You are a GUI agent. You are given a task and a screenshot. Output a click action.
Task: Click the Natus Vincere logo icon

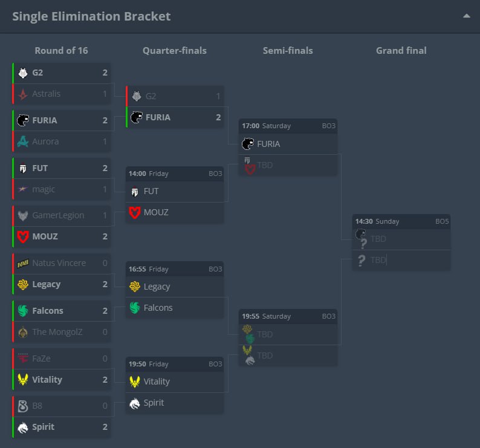pos(23,263)
